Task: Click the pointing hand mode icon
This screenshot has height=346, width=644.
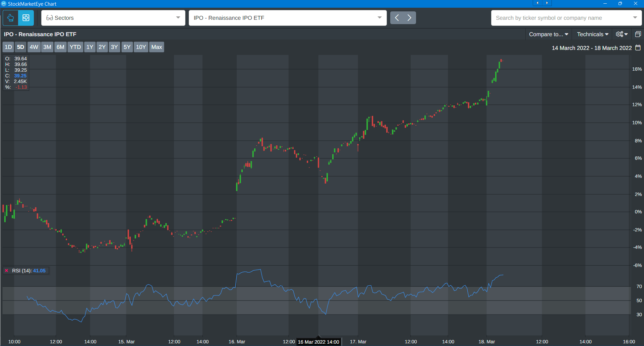Action: pos(10,18)
